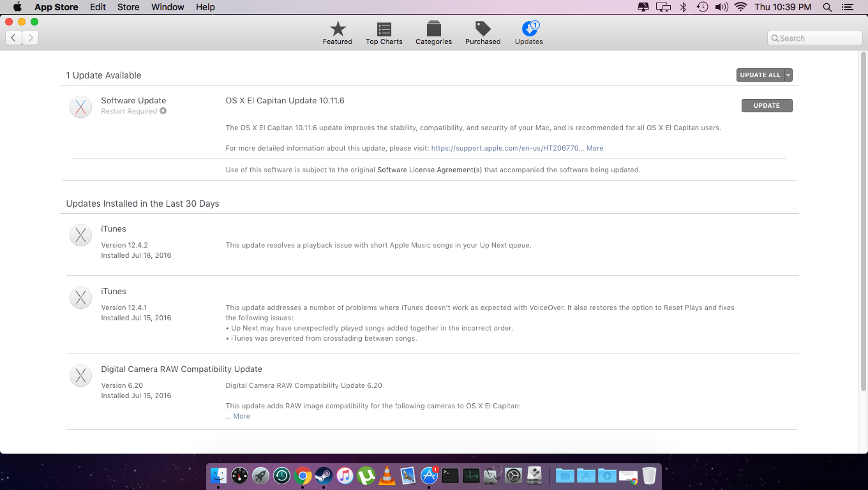Click the OS X Software Update icon
This screenshot has height=490, width=868.
click(80, 107)
